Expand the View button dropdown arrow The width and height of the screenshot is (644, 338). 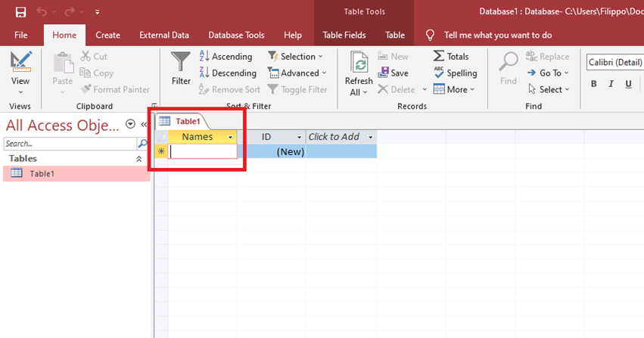[20, 92]
